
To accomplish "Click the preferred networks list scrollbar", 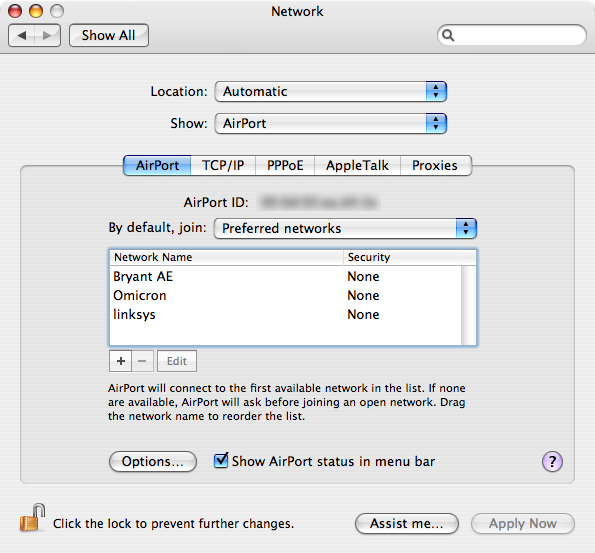I will click(x=468, y=305).
